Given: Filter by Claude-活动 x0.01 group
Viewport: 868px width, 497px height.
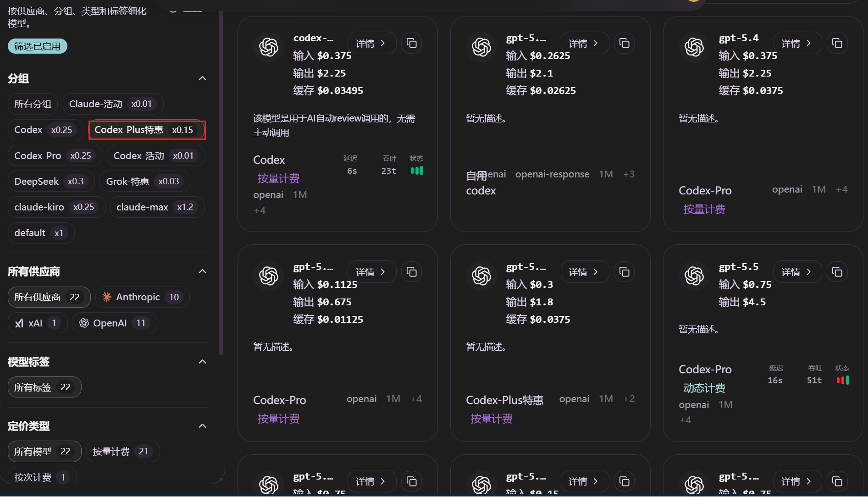Looking at the screenshot, I should coord(113,104).
